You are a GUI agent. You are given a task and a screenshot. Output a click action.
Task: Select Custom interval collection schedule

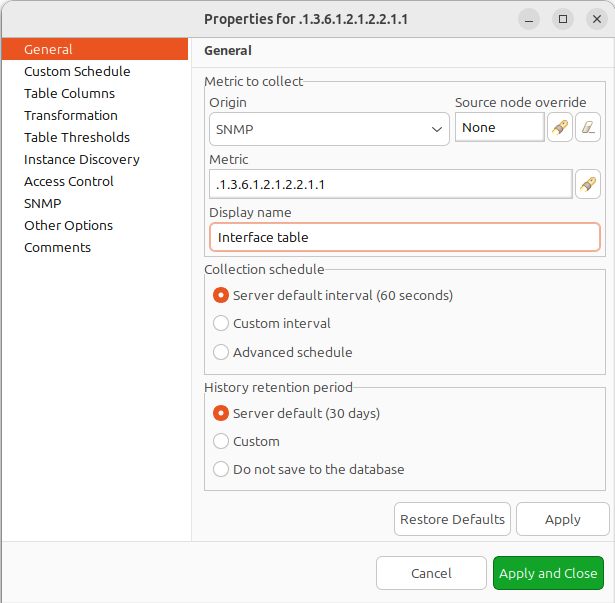(x=221, y=324)
